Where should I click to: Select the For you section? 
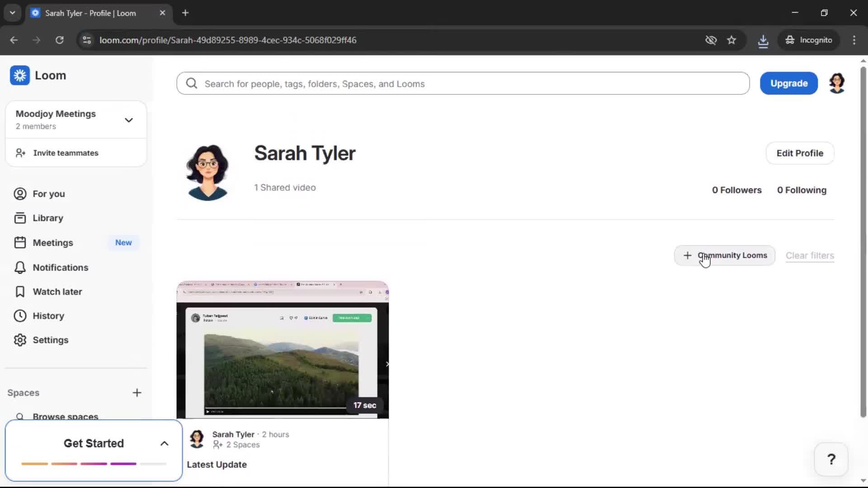[x=49, y=194]
